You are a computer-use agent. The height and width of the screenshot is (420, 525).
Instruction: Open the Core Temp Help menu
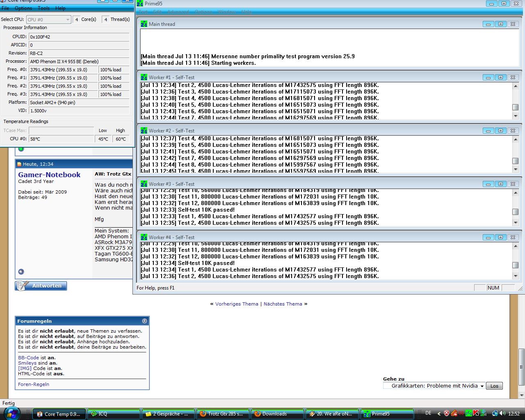click(60, 8)
